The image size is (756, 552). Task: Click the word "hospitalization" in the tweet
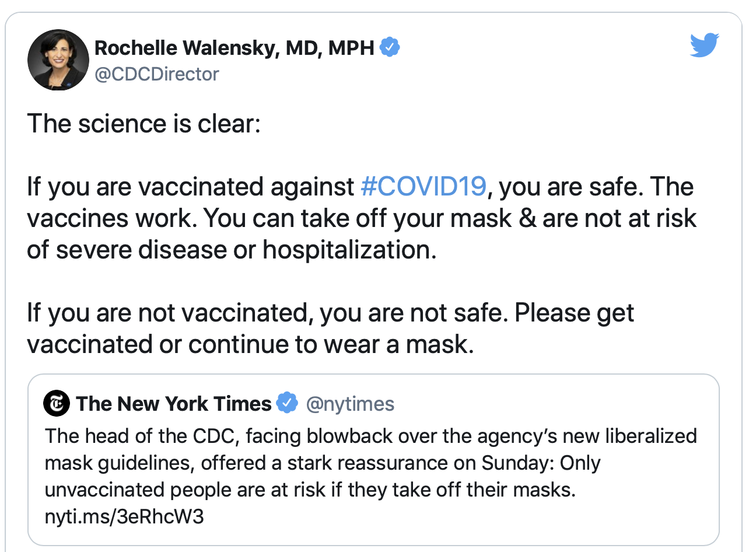(x=348, y=250)
